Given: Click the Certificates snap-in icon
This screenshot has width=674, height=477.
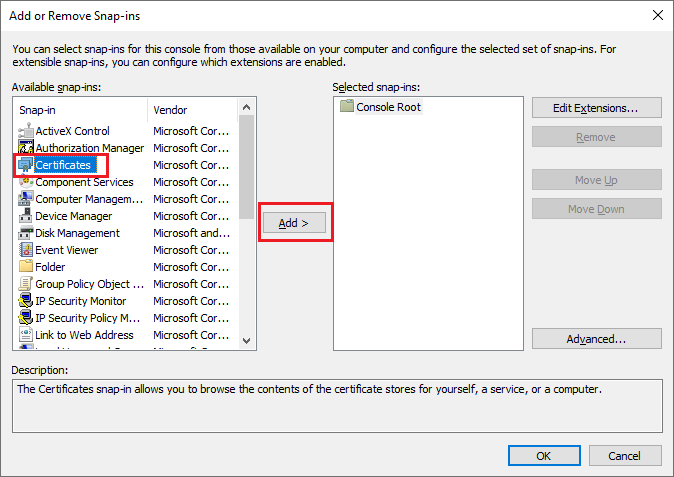Looking at the screenshot, I should (x=26, y=165).
